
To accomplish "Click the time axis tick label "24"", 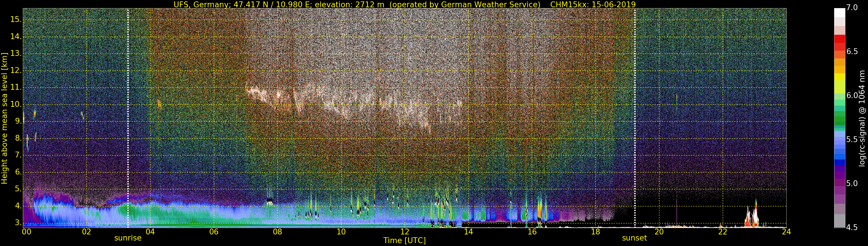I will point(786,232).
